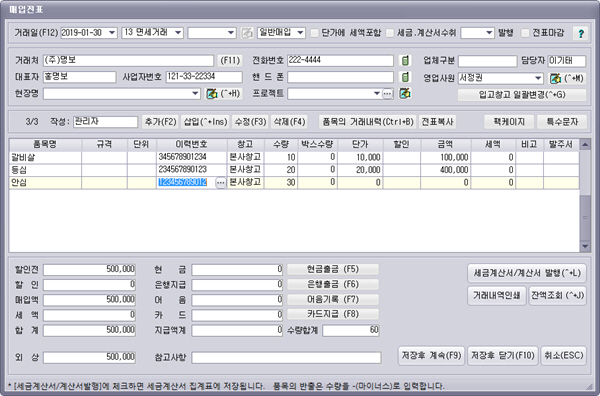Click 품목의 거래내역(Ctrl+B) button
600x396 pixels.
pos(368,122)
